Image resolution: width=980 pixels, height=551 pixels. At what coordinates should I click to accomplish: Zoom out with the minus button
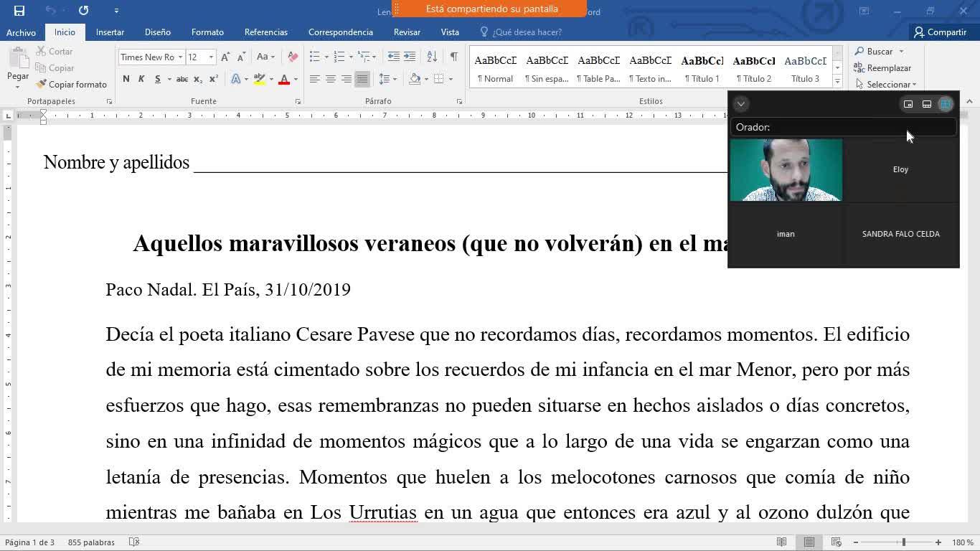(856, 542)
